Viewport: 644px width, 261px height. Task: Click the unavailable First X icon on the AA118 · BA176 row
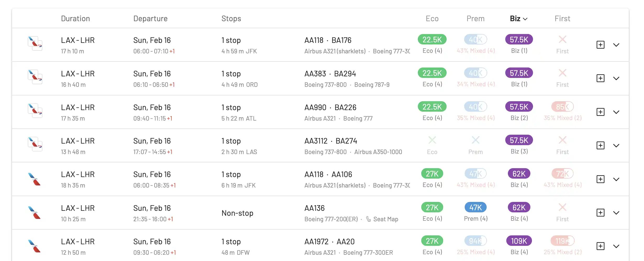pos(562,39)
